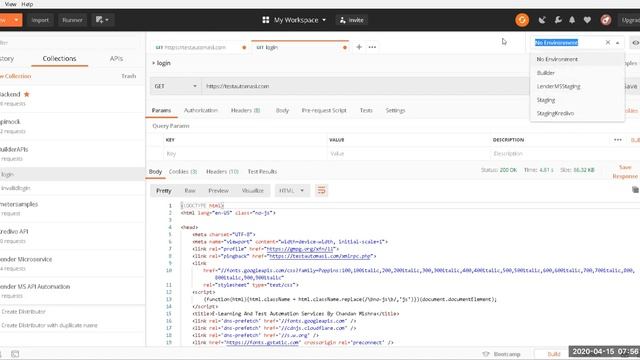This screenshot has height=360, width=640.
Task: Add a new request tab with plus
Action: click(359, 47)
